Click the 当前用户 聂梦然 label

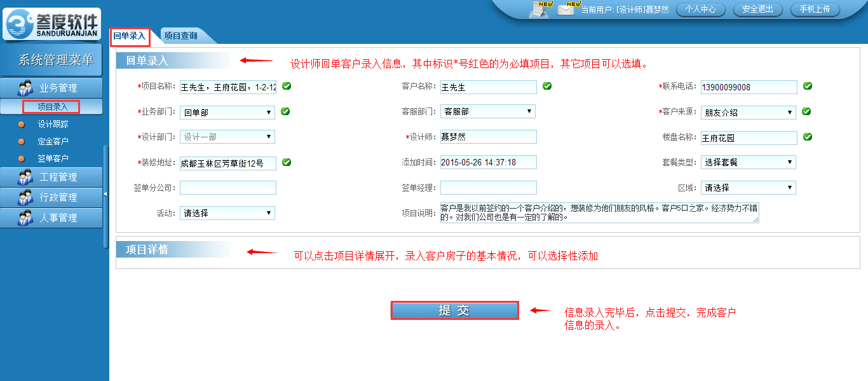tap(625, 10)
